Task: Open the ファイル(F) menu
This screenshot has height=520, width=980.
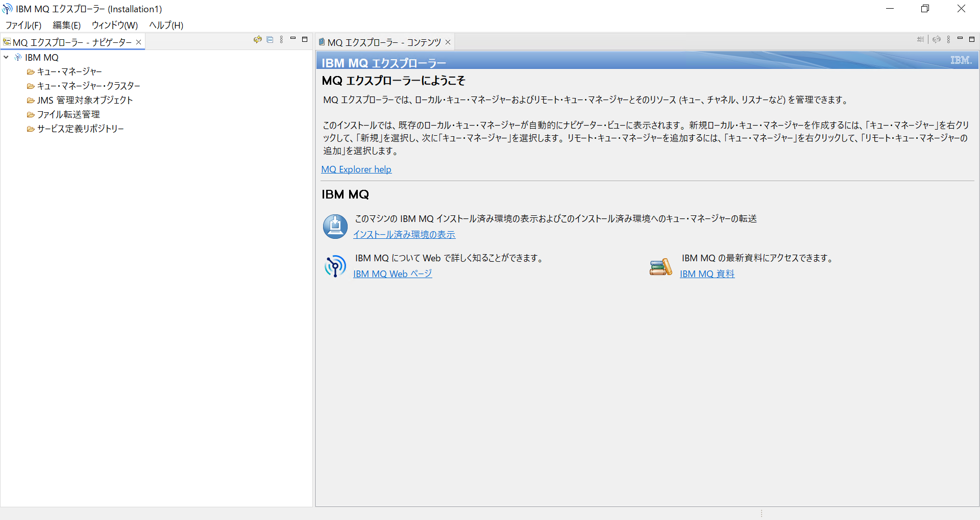Action: [x=23, y=25]
